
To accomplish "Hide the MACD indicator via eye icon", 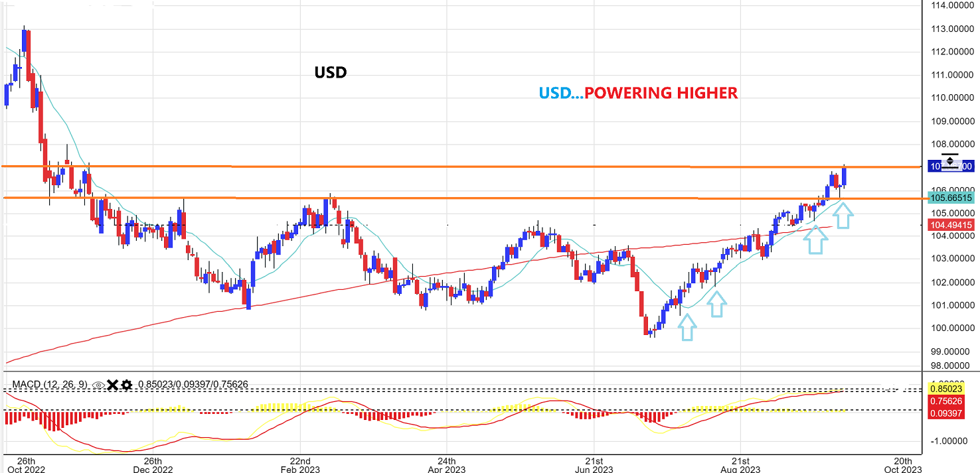I will (98, 385).
